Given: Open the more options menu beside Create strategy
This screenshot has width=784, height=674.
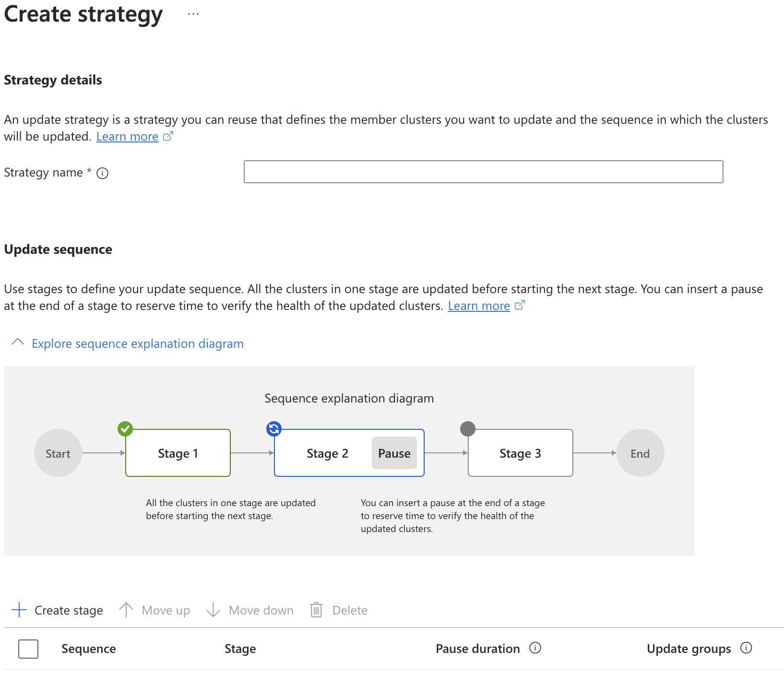Looking at the screenshot, I should pyautogui.click(x=193, y=13).
